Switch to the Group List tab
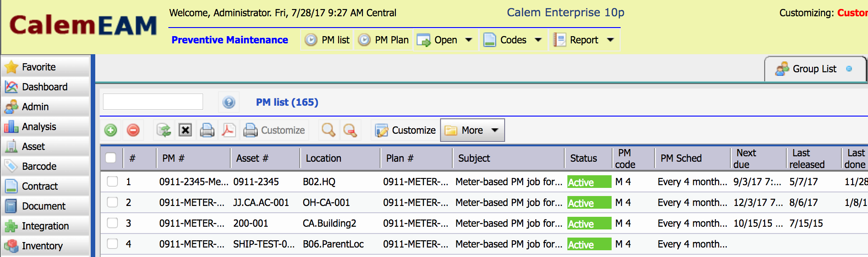Viewport: 868px width, 257px height. (815, 69)
